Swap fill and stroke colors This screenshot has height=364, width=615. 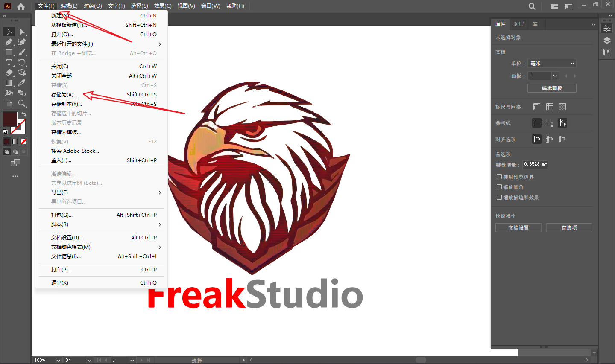pyautogui.click(x=24, y=114)
